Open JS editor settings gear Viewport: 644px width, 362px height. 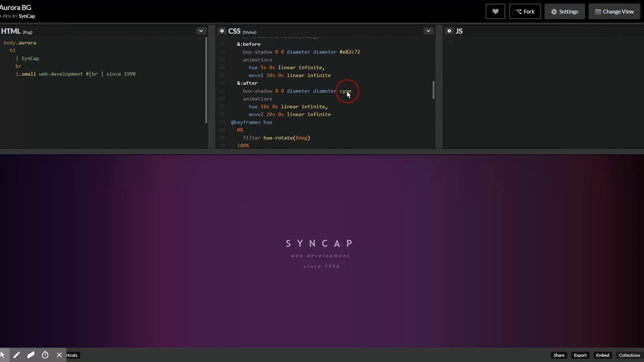point(449,31)
